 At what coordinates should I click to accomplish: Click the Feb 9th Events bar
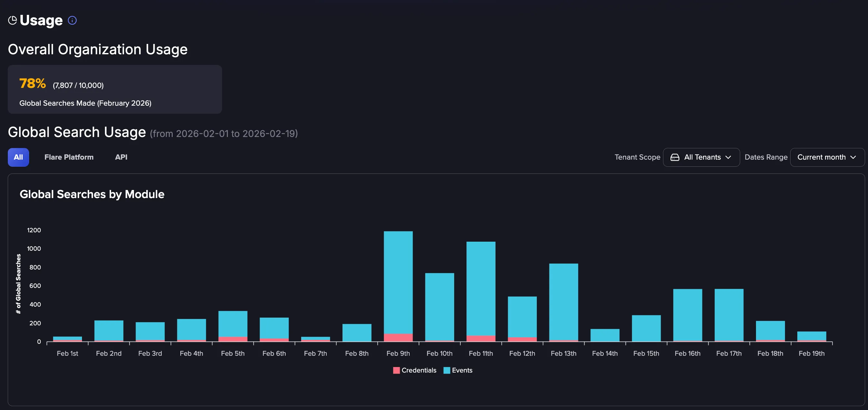tap(398, 283)
